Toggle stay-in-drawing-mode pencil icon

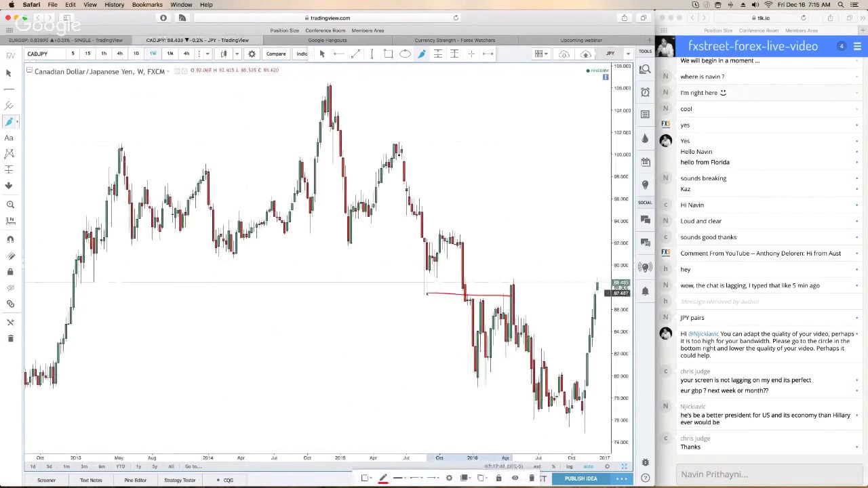click(10, 256)
